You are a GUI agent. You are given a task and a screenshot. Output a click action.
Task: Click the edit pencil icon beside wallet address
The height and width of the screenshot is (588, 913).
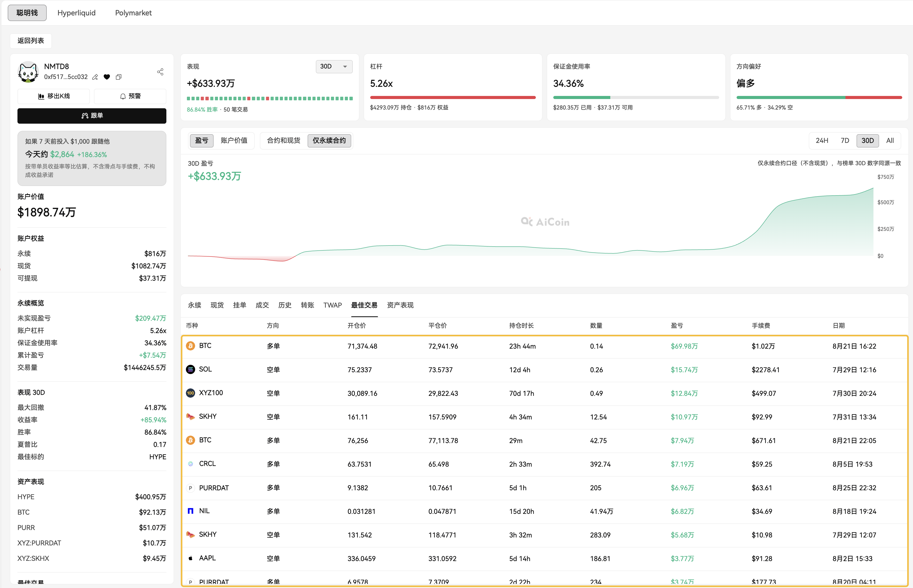click(95, 77)
